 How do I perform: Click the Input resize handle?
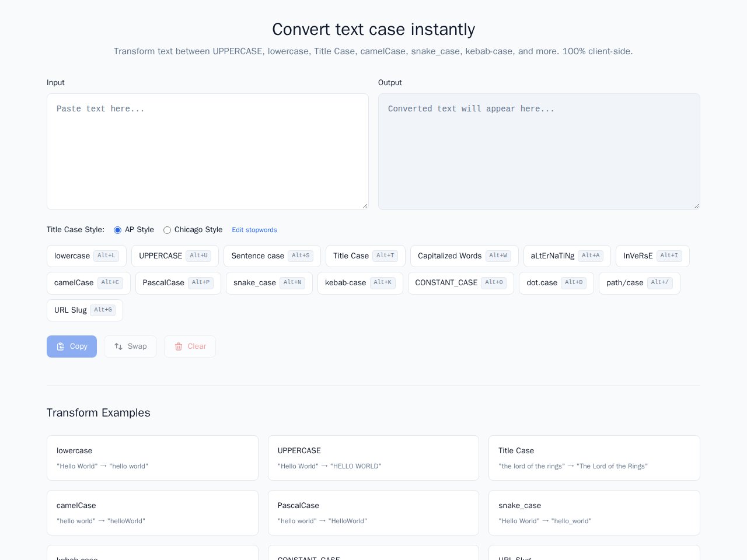click(365, 206)
